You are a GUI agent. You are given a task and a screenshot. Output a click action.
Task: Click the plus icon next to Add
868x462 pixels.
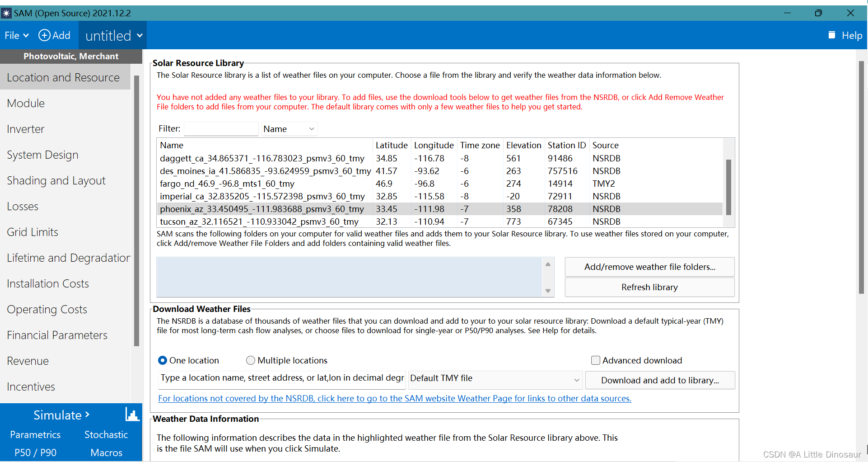pos(44,35)
